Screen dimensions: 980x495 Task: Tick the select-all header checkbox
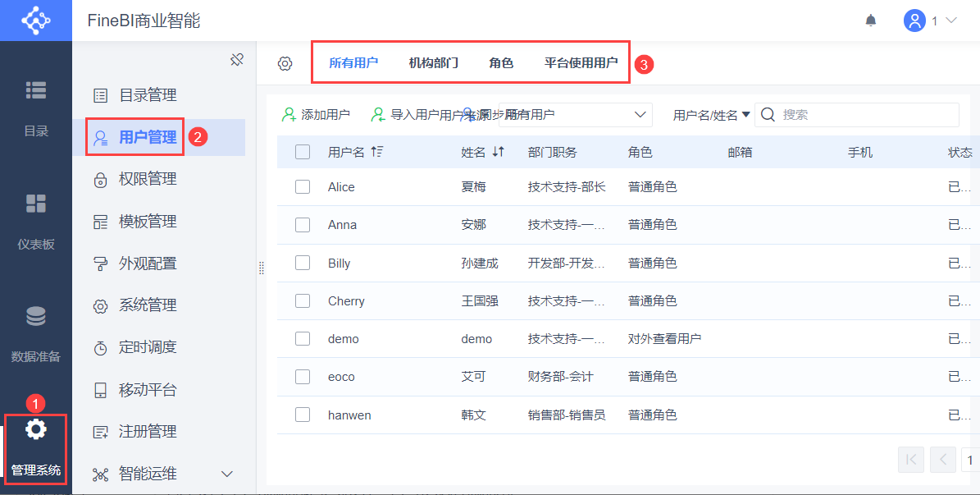click(303, 152)
